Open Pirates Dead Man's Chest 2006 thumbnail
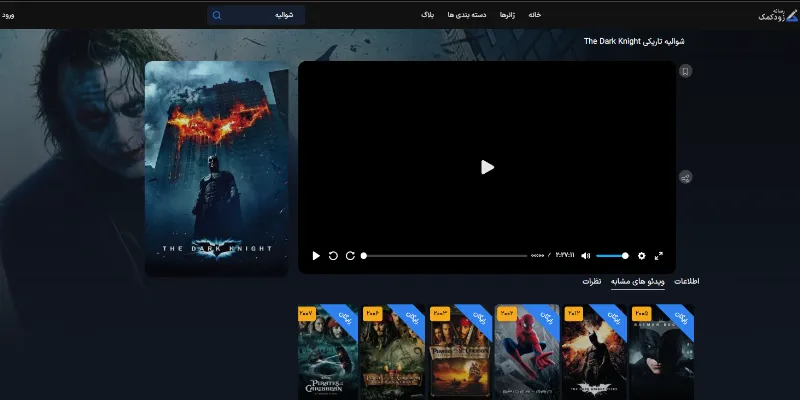The width and height of the screenshot is (800, 400). pos(392,352)
